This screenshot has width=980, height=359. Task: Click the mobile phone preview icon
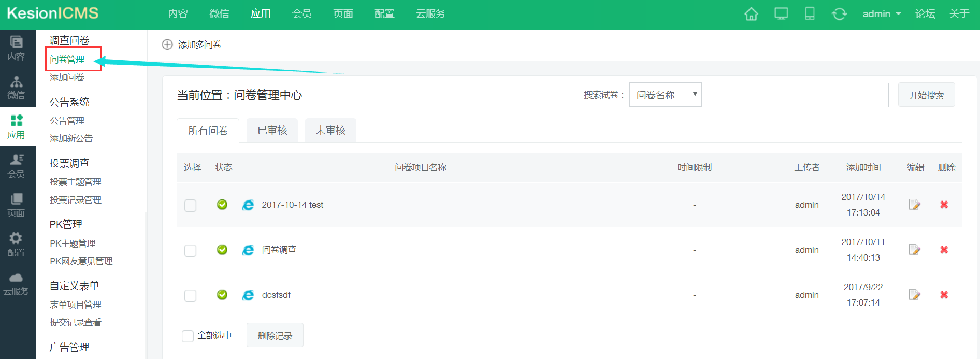coord(810,14)
